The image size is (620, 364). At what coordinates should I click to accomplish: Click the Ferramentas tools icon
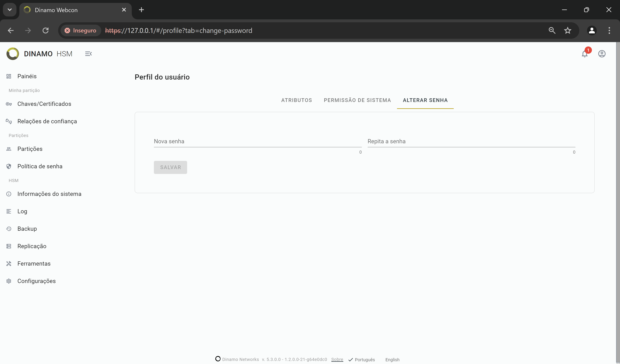tap(9, 264)
